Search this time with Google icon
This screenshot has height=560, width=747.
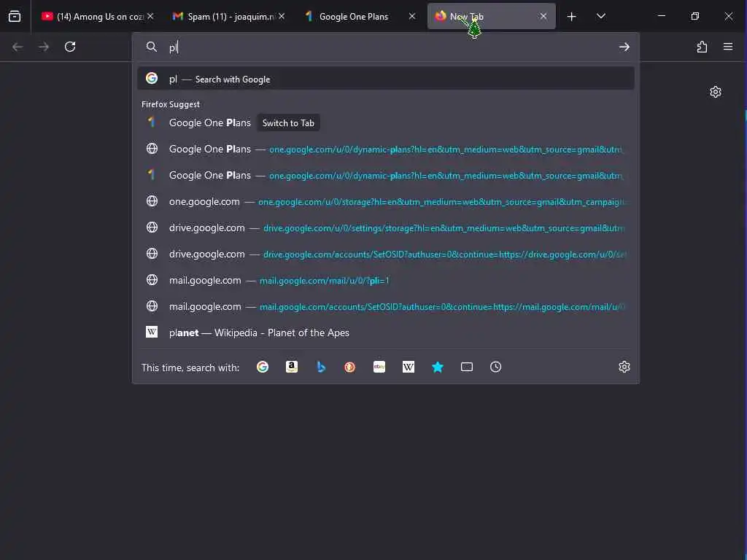click(x=263, y=367)
